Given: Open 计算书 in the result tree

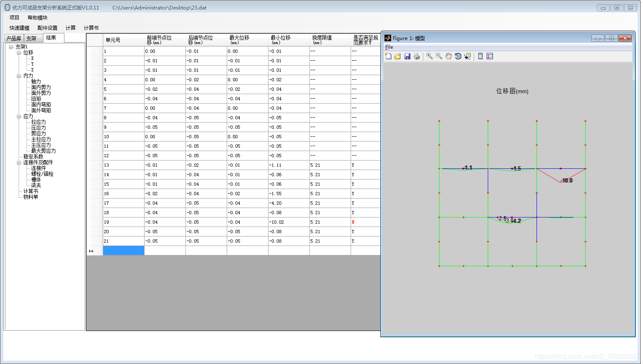Looking at the screenshot, I should click(31, 191).
